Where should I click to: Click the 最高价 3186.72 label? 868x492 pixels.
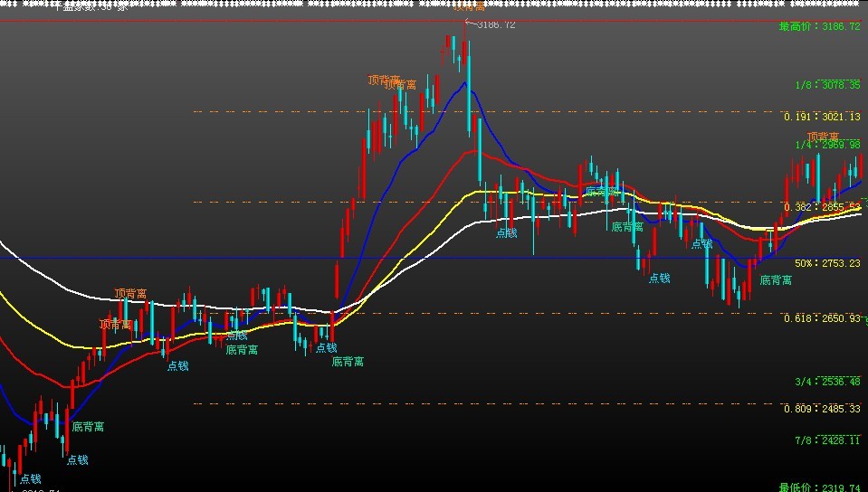(820, 26)
